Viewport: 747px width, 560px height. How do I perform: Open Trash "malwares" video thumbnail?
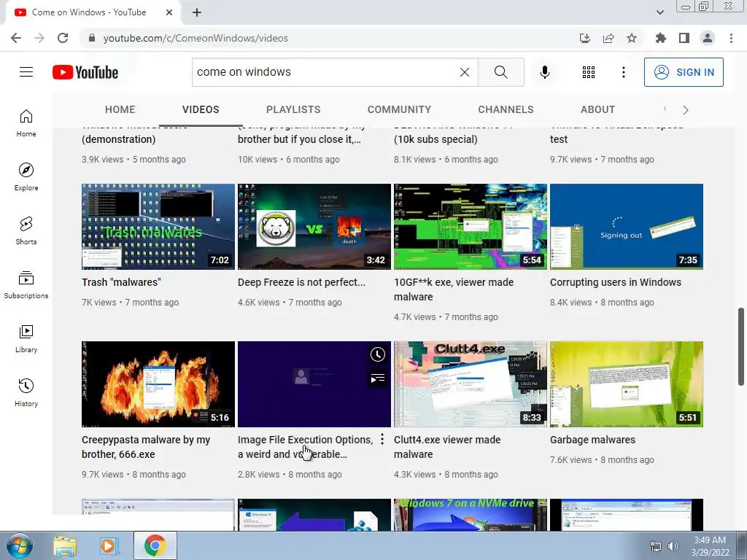158,227
